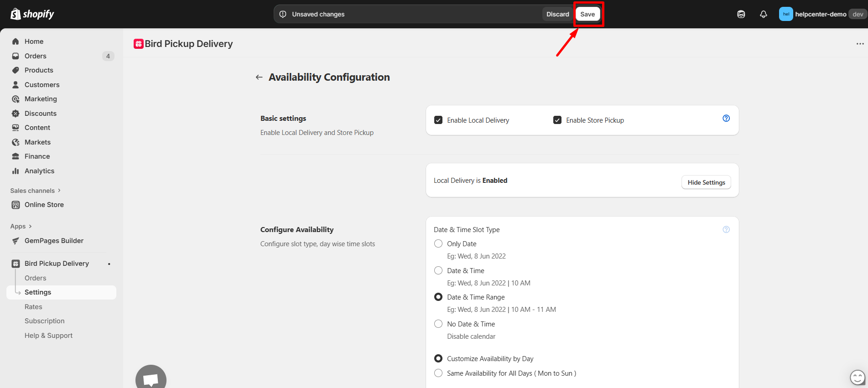This screenshot has width=868, height=388.
Task: Open Rates under Bird Pickup Delivery
Action: [x=33, y=307]
